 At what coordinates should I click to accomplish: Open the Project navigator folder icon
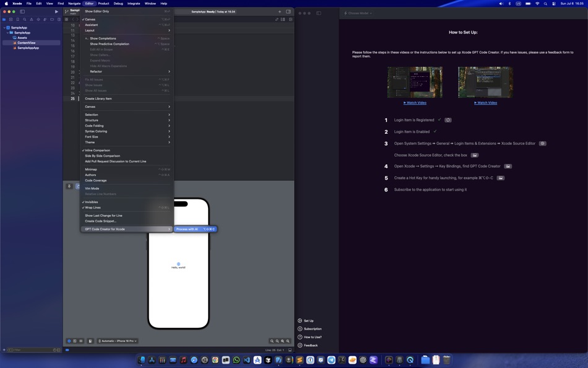point(4,20)
